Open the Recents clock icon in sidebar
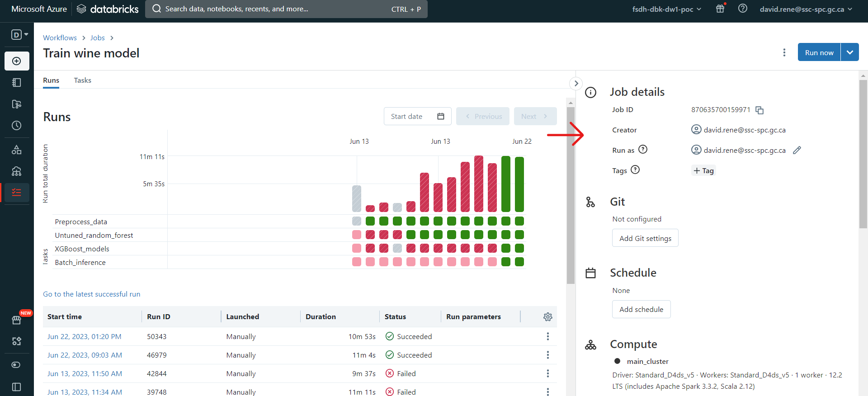This screenshot has height=396, width=868. [x=17, y=126]
